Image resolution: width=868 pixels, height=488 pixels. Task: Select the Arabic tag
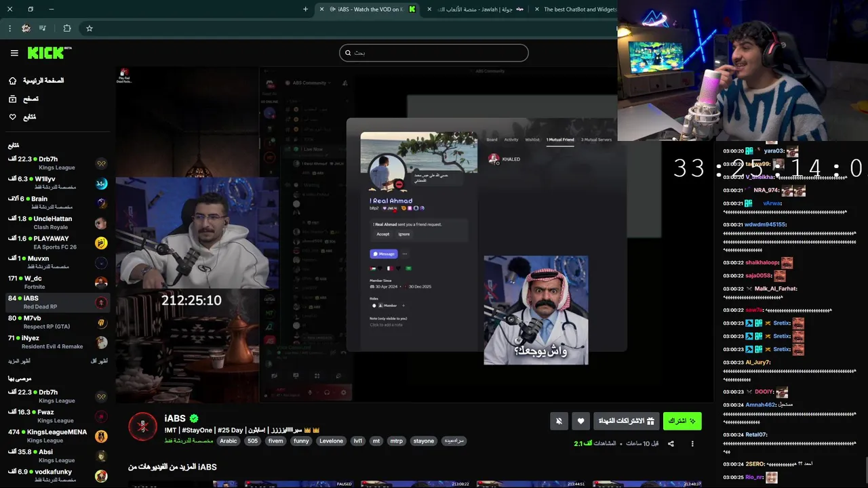229,441
